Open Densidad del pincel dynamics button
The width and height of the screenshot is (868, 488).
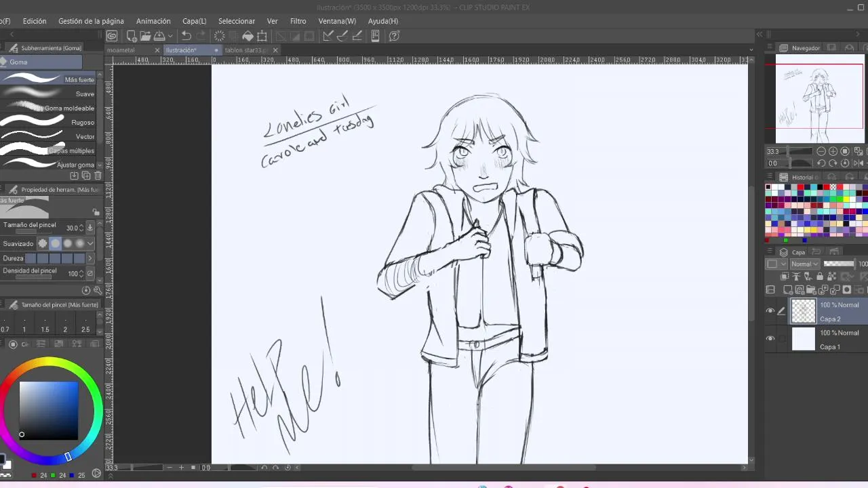click(x=90, y=274)
